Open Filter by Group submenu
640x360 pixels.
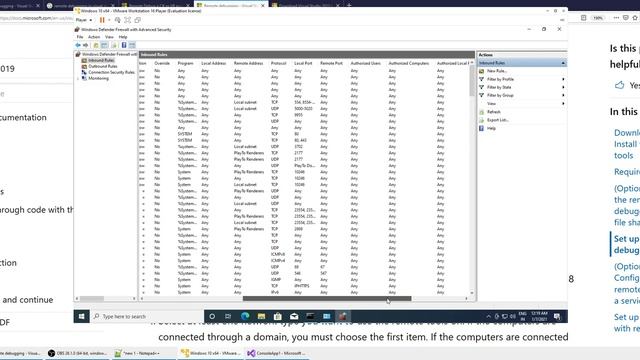(522, 95)
